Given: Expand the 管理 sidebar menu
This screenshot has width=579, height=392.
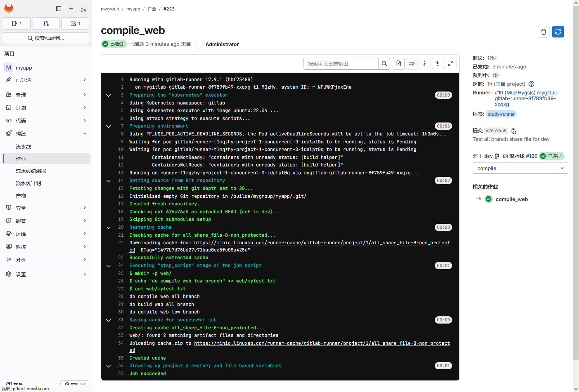Looking at the screenshot, I should coord(46,95).
